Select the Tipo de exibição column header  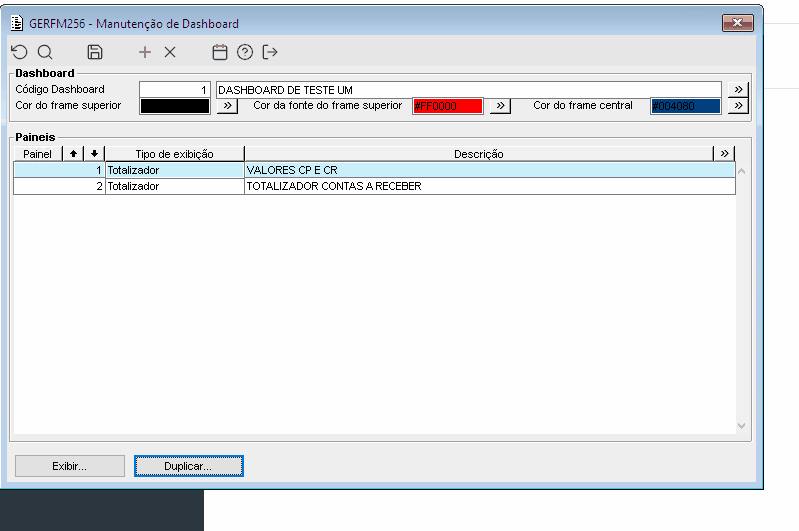[x=174, y=154]
